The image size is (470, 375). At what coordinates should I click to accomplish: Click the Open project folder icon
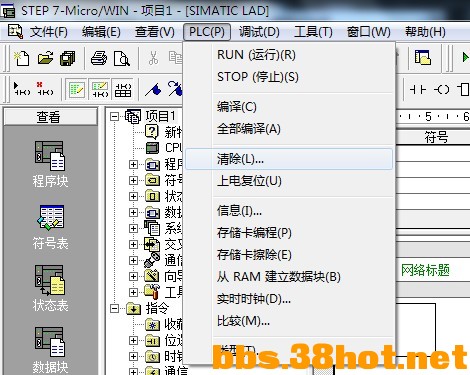click(45, 58)
